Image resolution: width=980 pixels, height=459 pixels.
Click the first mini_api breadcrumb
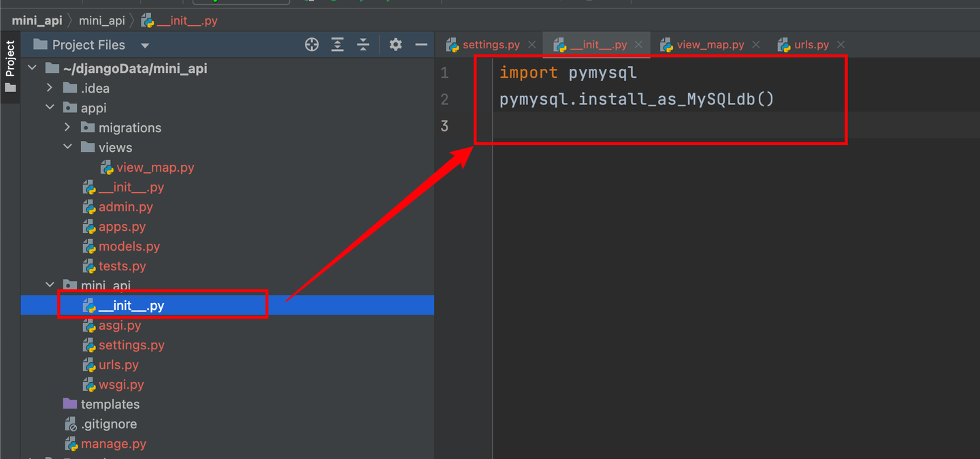coord(36,20)
